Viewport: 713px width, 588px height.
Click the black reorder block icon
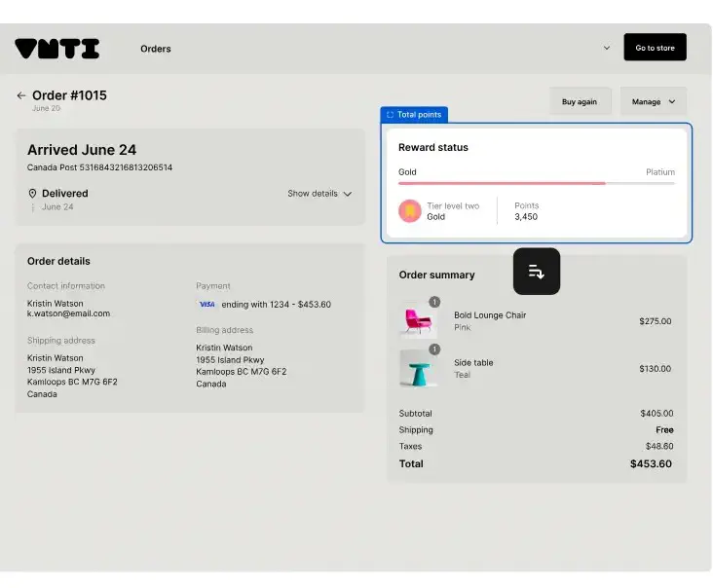click(x=537, y=272)
